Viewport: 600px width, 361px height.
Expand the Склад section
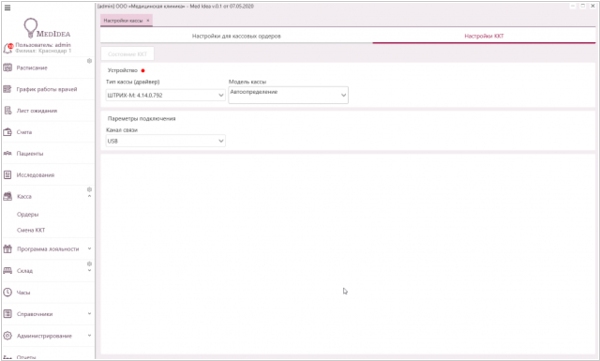coord(89,271)
